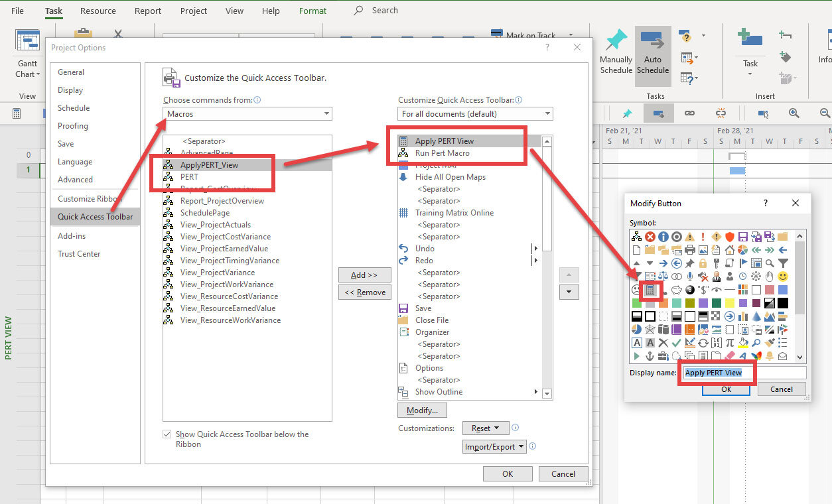Pick the padlock symbol icon
Viewport: 832px width, 504px height.
point(703,263)
